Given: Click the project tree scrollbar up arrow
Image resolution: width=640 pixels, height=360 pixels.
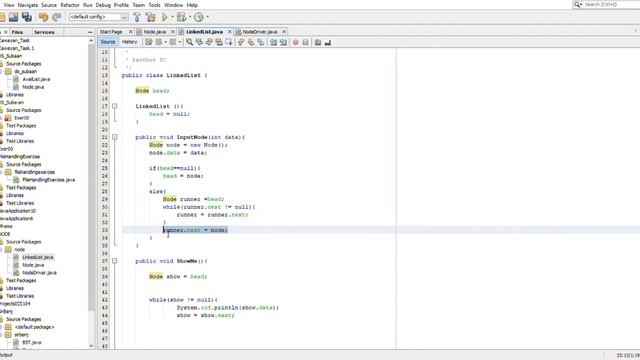Looking at the screenshot, I should coord(91,40).
